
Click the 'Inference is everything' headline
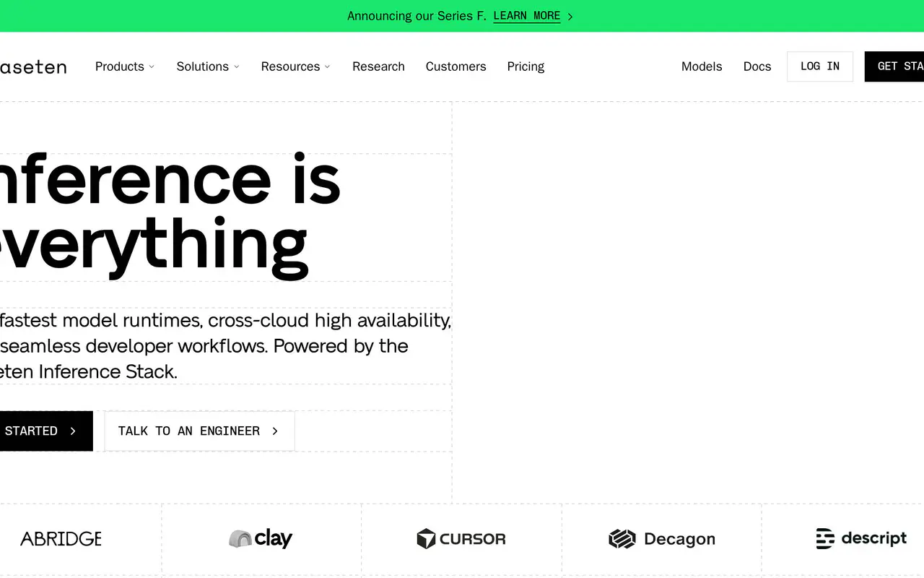pos(170,215)
